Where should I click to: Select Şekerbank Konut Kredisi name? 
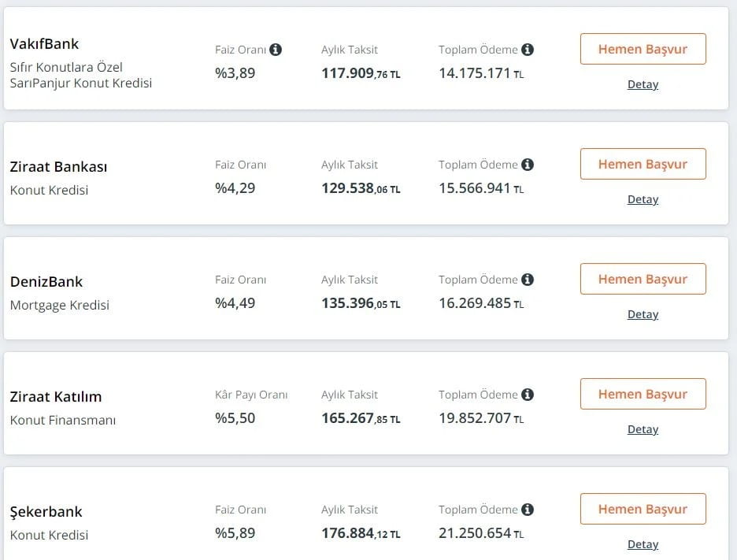pyautogui.click(x=49, y=535)
